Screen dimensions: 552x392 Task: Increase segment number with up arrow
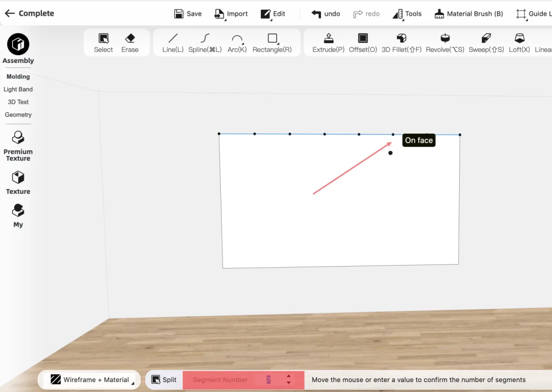(289, 376)
